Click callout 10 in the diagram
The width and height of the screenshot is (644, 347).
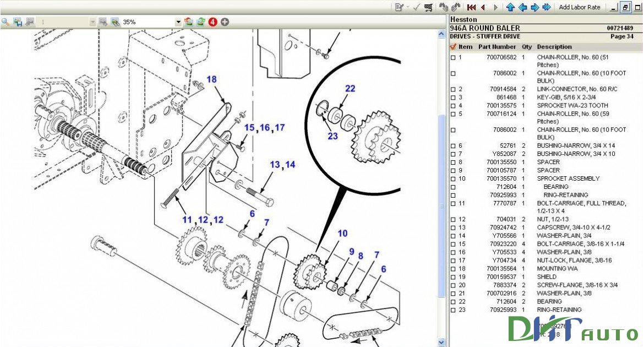342,234
